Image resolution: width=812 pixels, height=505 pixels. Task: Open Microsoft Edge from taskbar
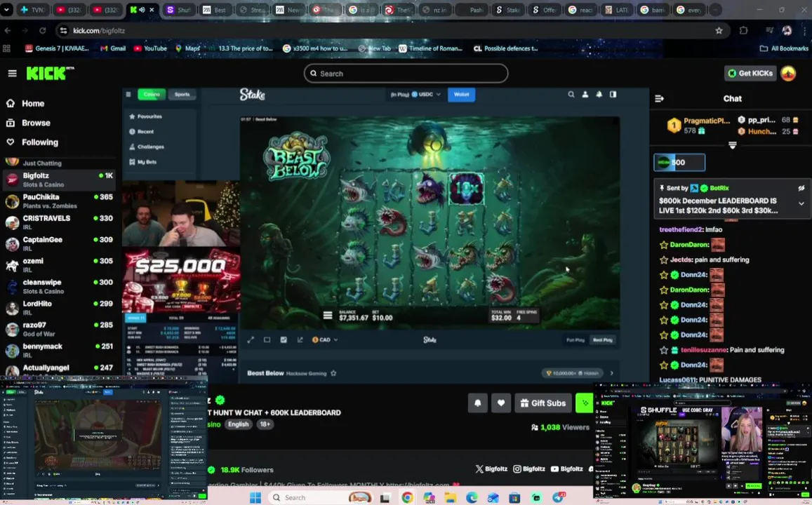471,498
